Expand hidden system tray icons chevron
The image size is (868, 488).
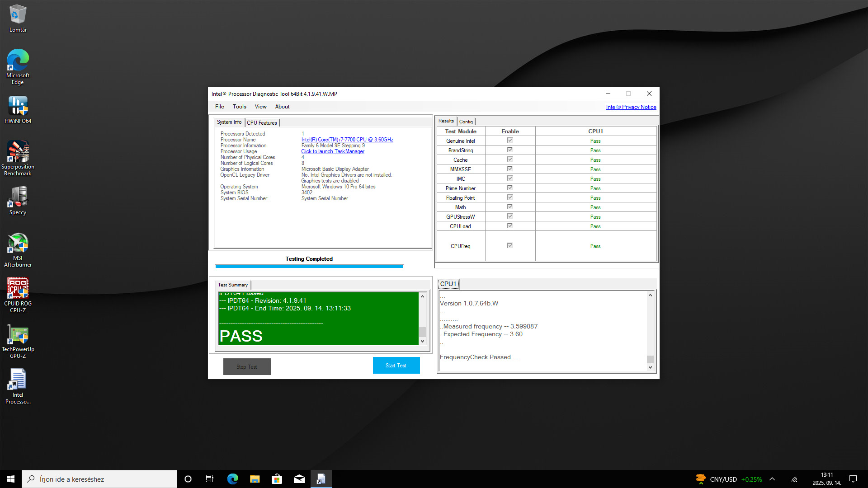772,479
